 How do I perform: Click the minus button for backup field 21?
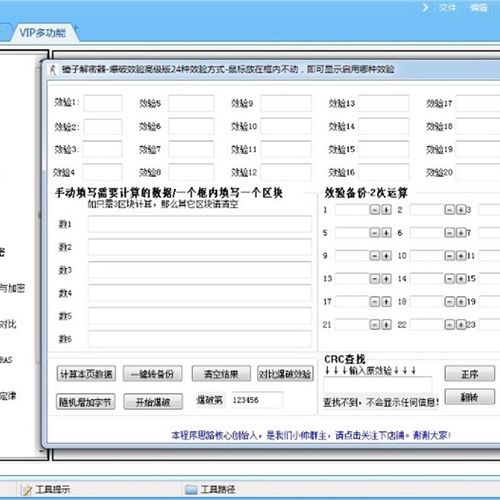click(375, 324)
